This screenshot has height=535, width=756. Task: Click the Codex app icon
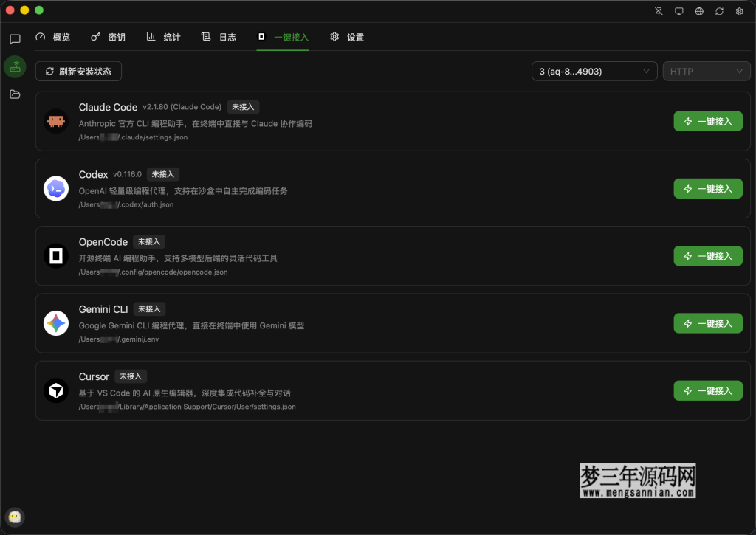56,188
